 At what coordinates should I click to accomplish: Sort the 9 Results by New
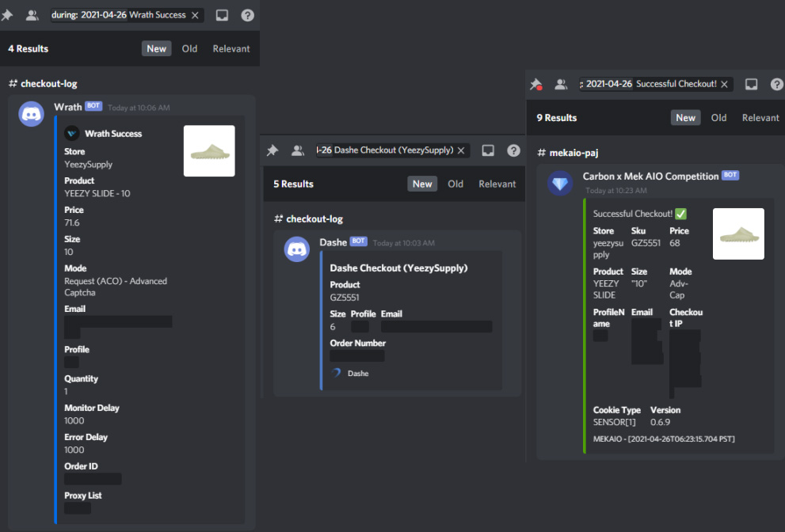coord(685,118)
